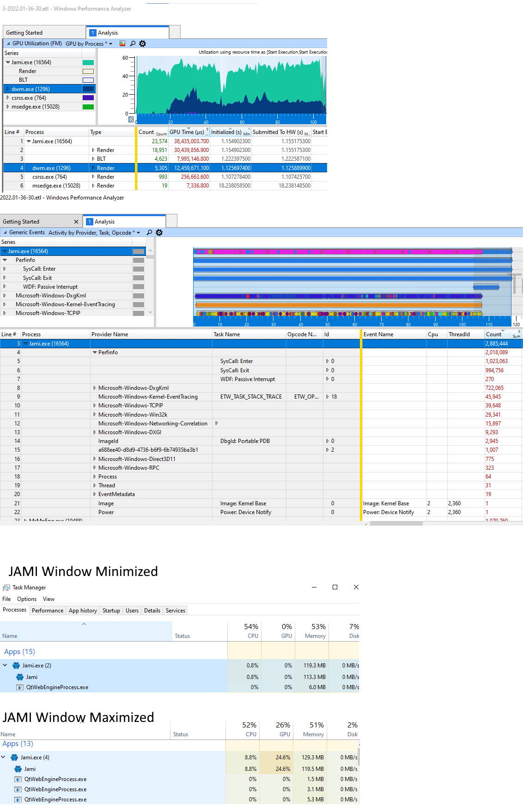Click the Jami child process icon using 113.3 MB
523x812 pixels.
[20, 677]
